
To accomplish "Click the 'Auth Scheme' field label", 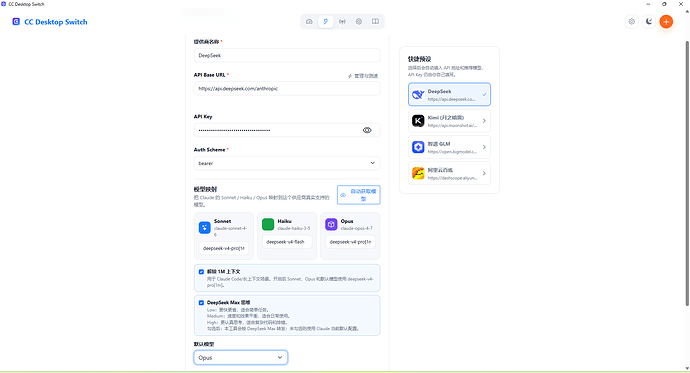I will tap(209, 150).
